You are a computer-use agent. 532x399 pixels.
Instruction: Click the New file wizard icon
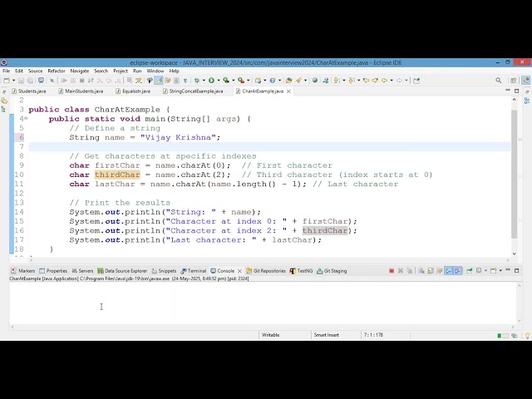click(7, 81)
